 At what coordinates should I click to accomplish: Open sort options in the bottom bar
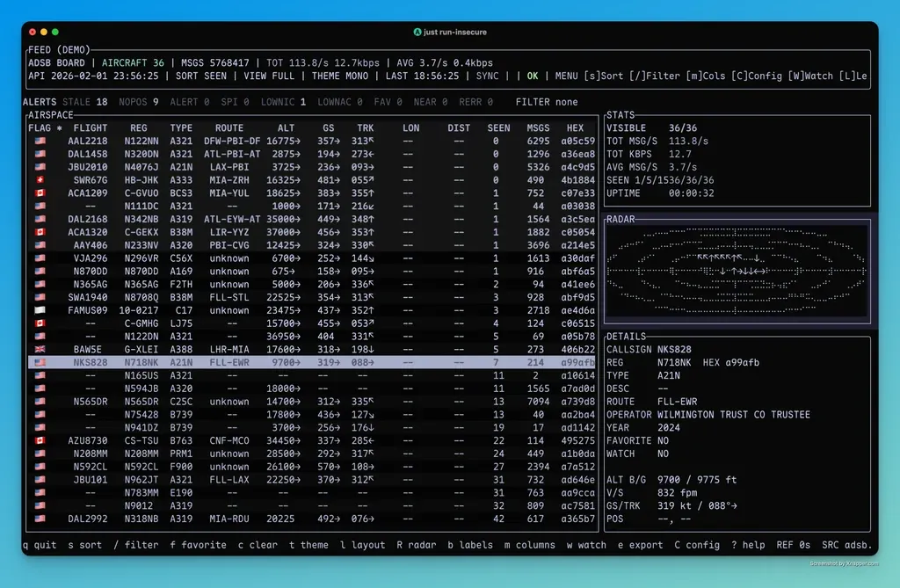84,545
